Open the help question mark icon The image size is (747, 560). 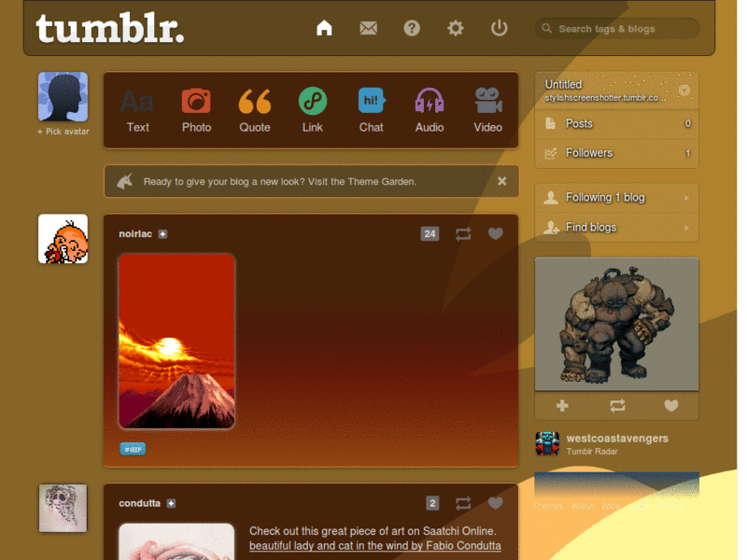click(412, 28)
